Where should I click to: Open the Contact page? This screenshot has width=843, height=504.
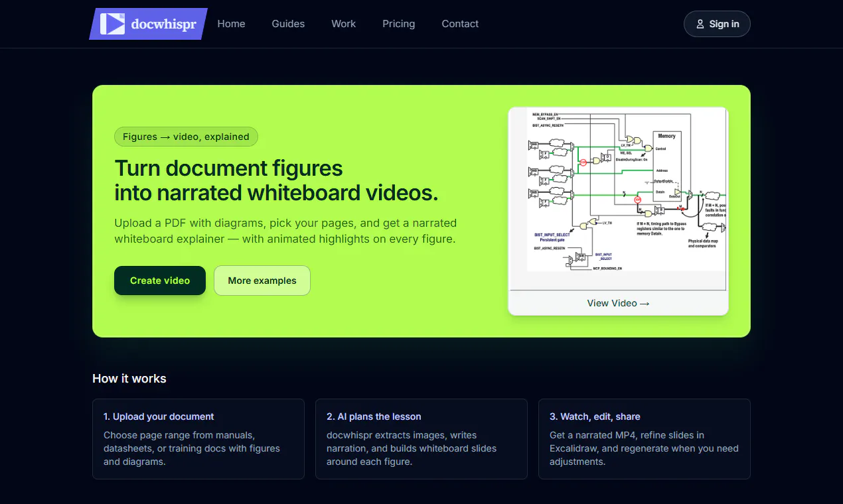point(460,24)
